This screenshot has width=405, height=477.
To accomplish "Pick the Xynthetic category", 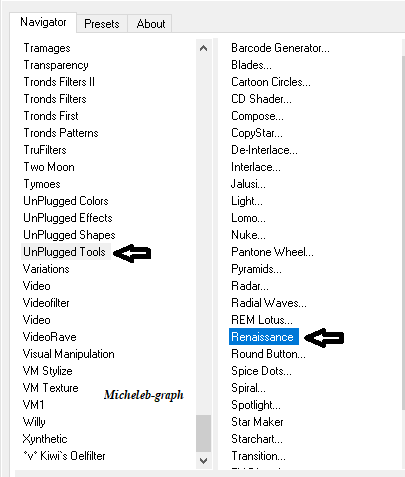I will [x=45, y=439].
